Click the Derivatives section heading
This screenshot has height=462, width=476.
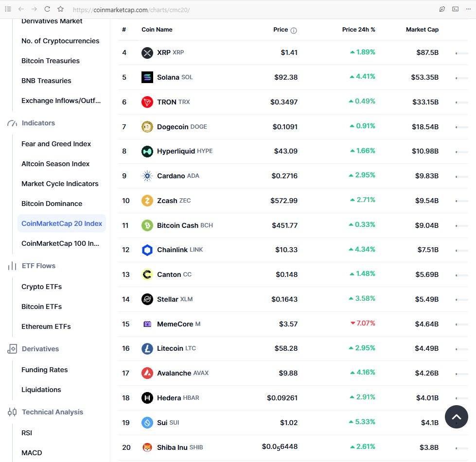click(40, 349)
